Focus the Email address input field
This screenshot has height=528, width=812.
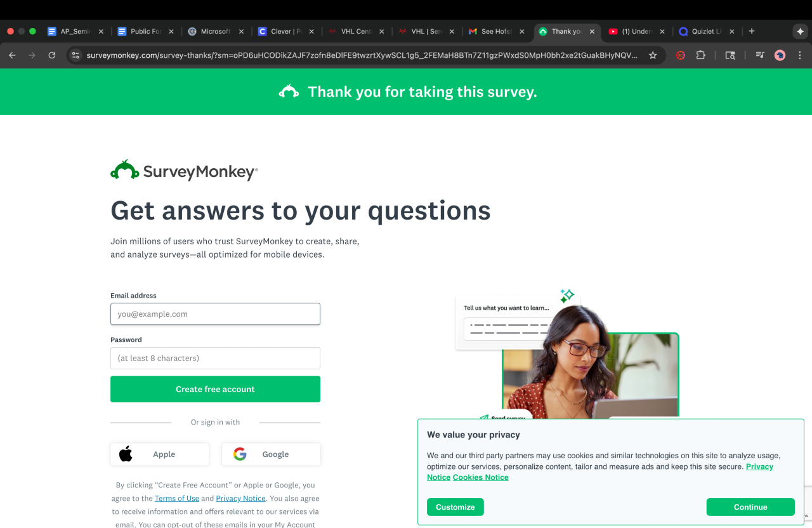(215, 314)
